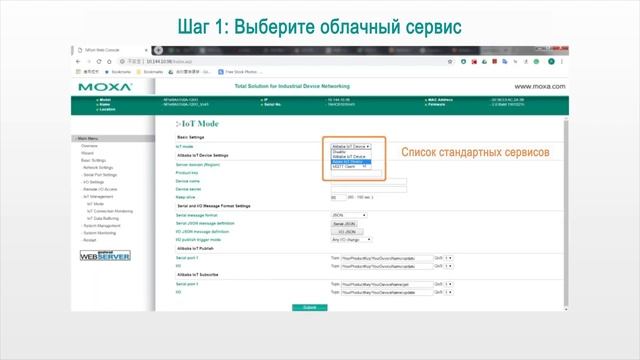Choose MQTT Client in the list

pyautogui.click(x=351, y=167)
